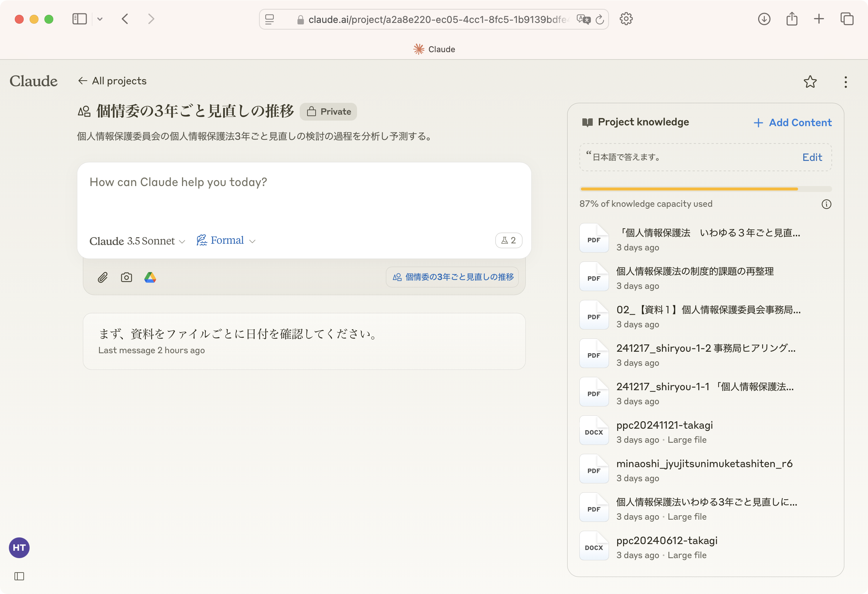Viewport: 868px width, 594px height.
Task: Open the Claude 3.5 Sonnet model dropdown
Action: (137, 241)
